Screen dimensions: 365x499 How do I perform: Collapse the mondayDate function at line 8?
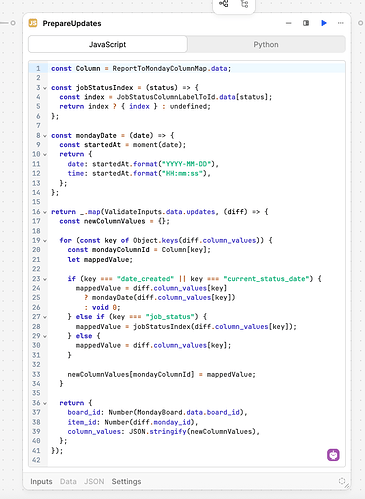[x=45, y=136]
